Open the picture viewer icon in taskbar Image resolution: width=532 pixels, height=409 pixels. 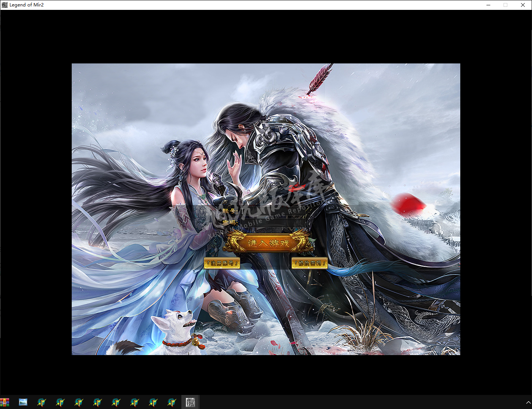(23, 402)
